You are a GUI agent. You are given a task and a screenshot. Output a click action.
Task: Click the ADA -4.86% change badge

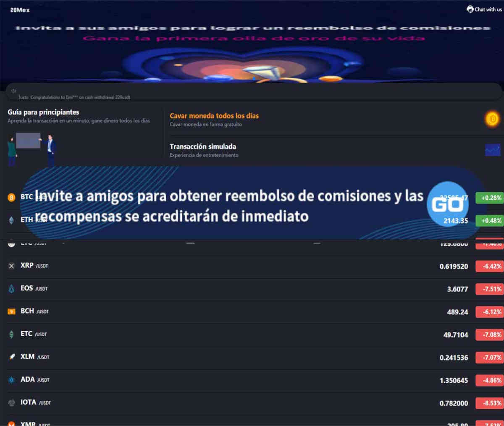click(490, 380)
